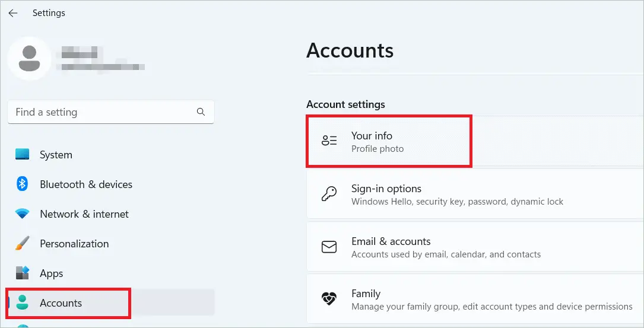The width and height of the screenshot is (644, 328).
Task: Click the Find a setting search field
Action: coord(110,112)
